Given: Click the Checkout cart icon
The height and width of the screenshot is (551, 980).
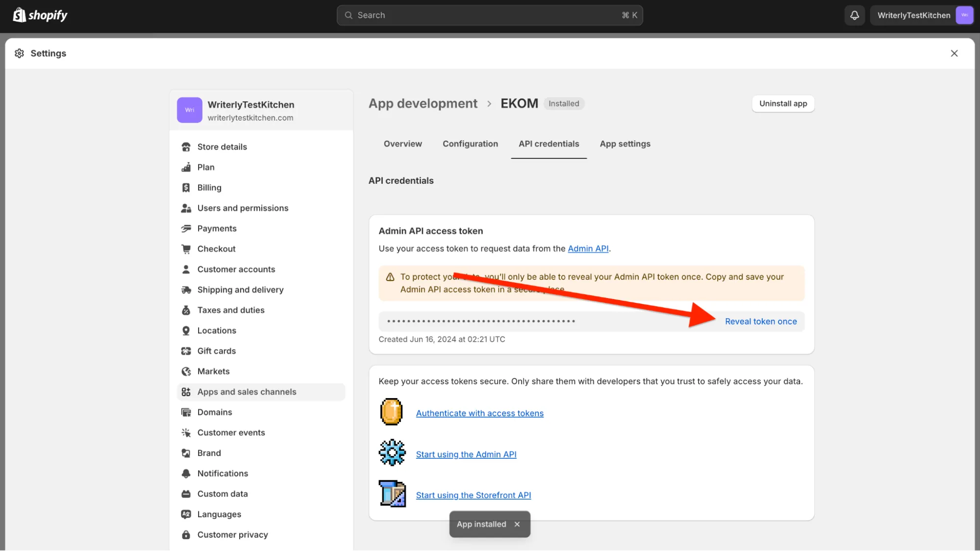Looking at the screenshot, I should [186, 249].
